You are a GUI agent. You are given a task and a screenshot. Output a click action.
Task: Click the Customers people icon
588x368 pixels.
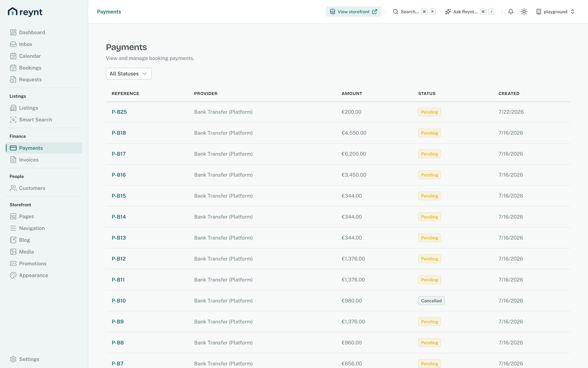[x=13, y=188]
